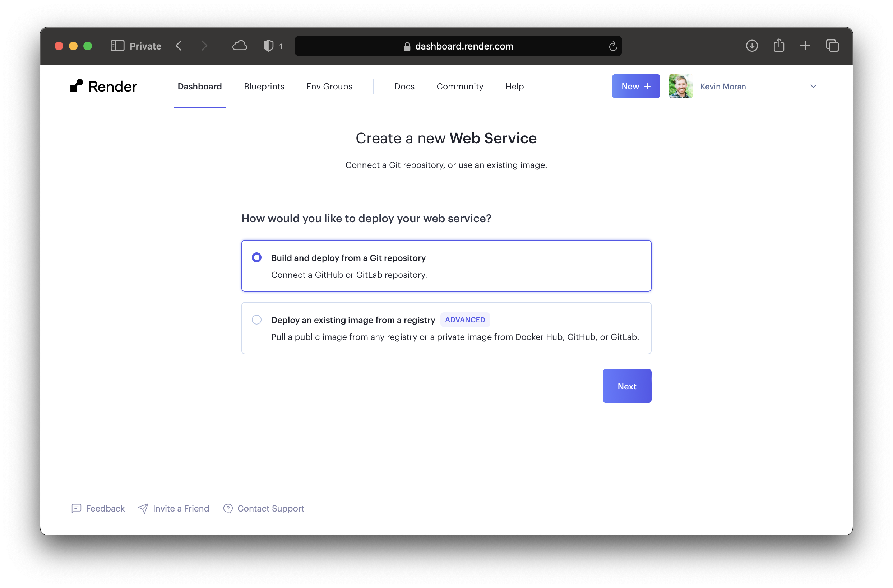This screenshot has height=588, width=893.
Task: Open a new tab with the plus icon
Action: (805, 46)
